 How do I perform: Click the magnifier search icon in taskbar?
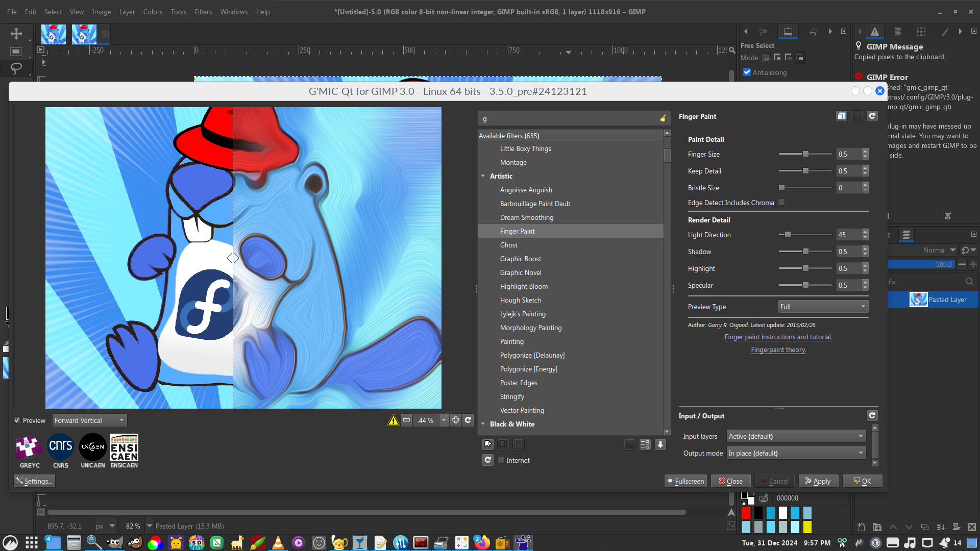point(94,542)
